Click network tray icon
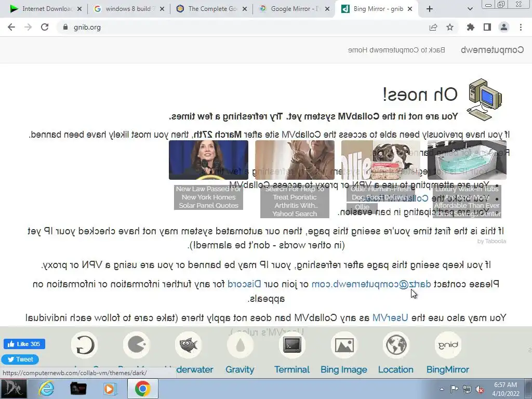The width and height of the screenshot is (532, 399). pos(467,389)
